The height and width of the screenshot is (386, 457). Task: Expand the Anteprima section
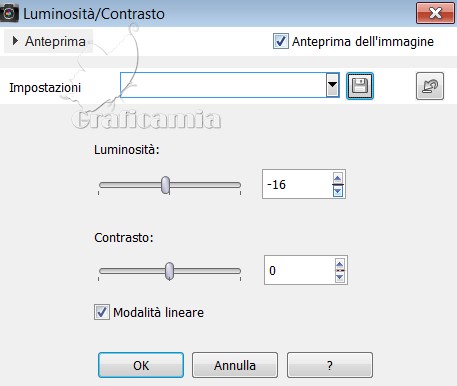pyautogui.click(x=48, y=41)
